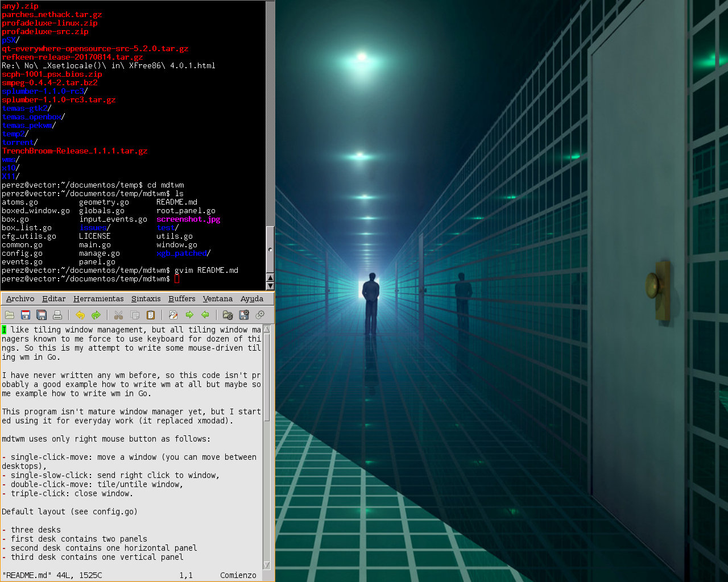Click the gvim vertical scrollbar thumb

(267, 377)
